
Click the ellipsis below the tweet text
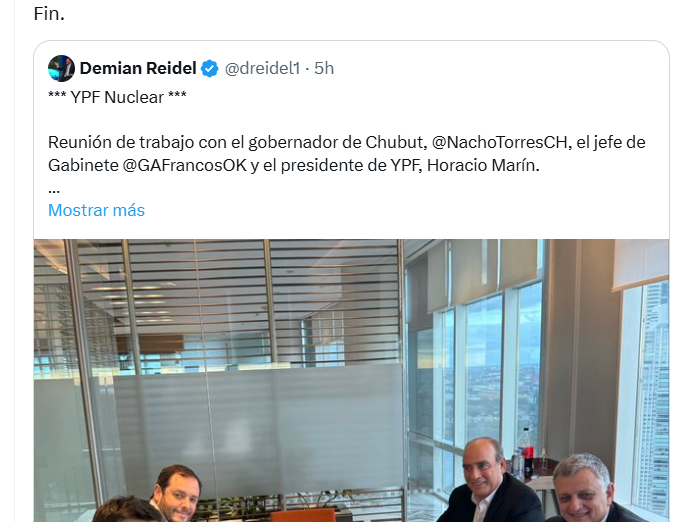coord(54,187)
